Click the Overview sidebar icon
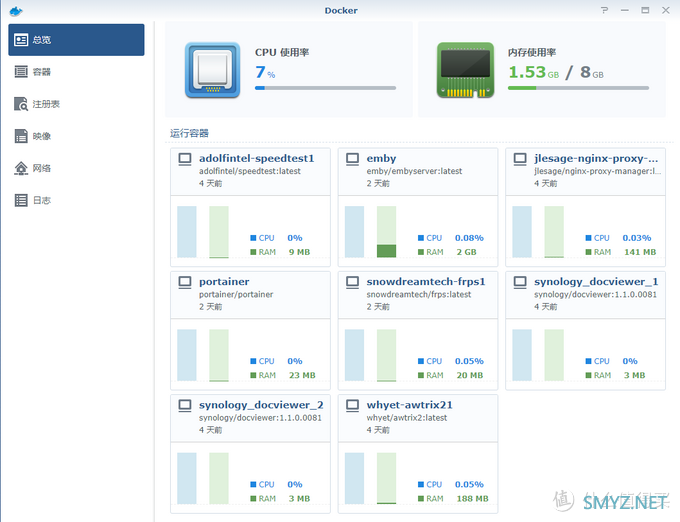Image resolution: width=680 pixels, height=522 pixels. 21,40
